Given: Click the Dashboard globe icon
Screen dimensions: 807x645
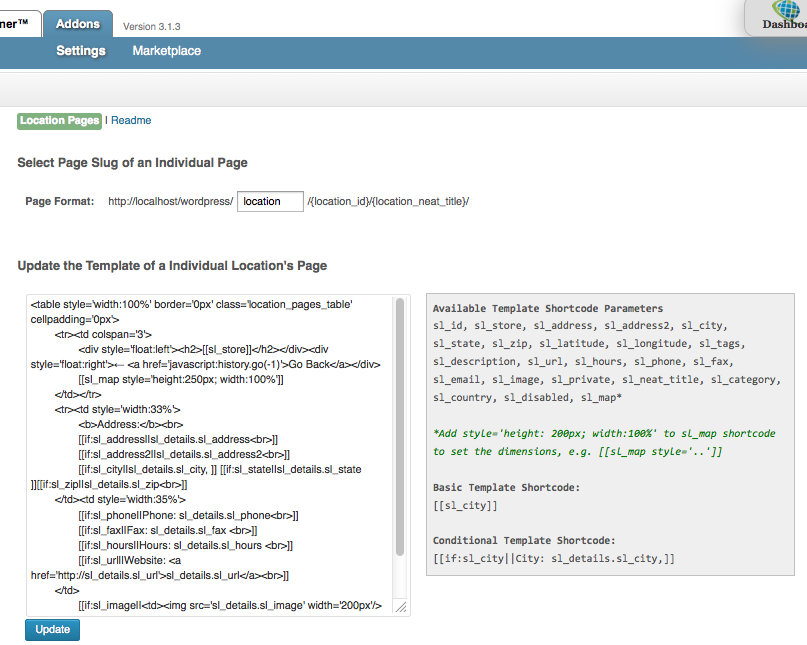Looking at the screenshot, I should tap(786, 9).
